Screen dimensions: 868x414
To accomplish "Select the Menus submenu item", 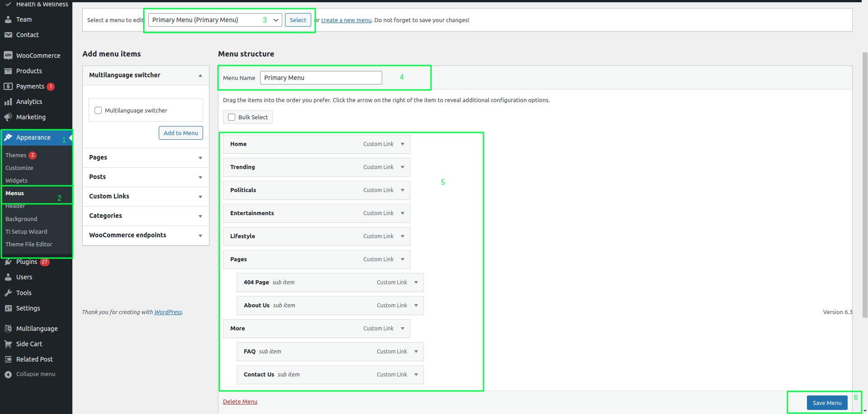I will 14,193.
